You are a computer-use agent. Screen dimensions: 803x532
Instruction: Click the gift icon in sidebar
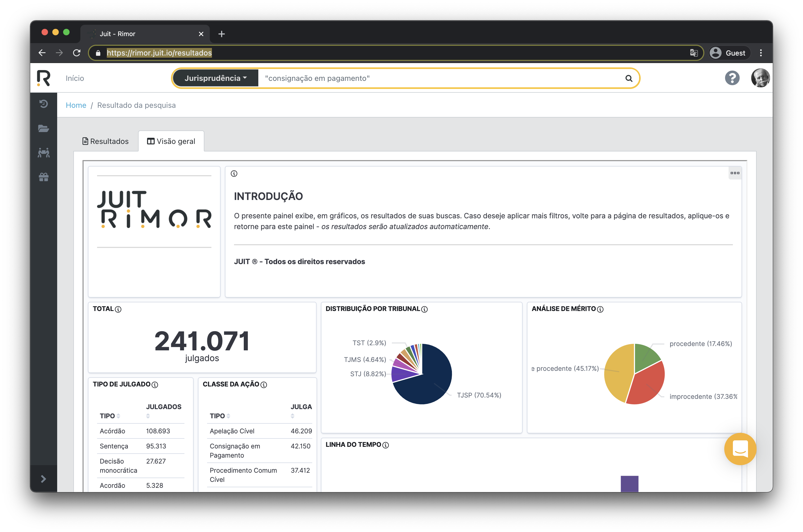pos(43,177)
